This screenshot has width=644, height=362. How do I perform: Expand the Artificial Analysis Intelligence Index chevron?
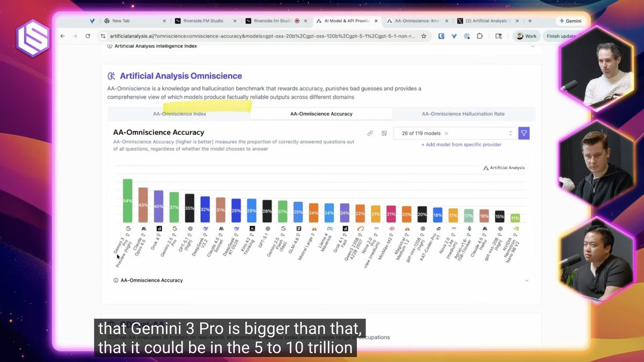pos(533,46)
